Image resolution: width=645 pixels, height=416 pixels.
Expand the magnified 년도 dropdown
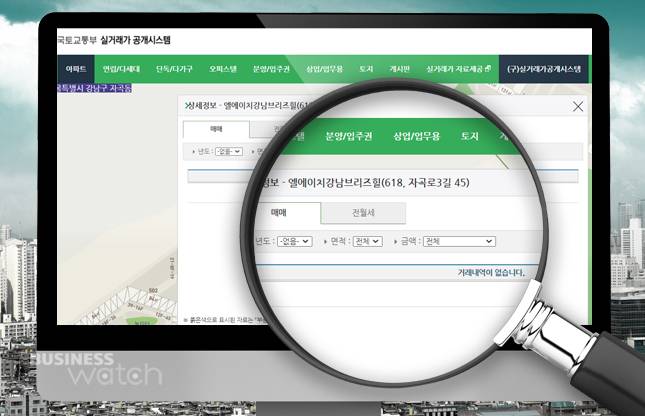coord(294,242)
